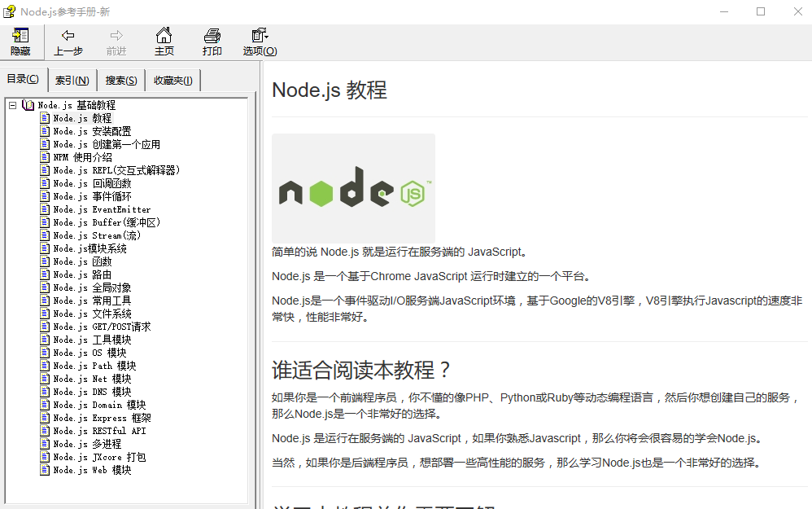Select the 目录 contents tab
The height and width of the screenshot is (509, 812).
pyautogui.click(x=24, y=78)
